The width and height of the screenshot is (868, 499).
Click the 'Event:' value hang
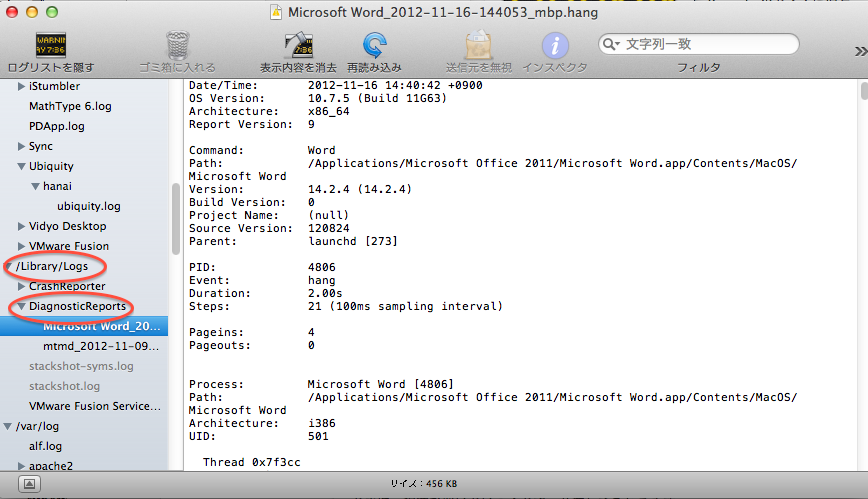pyautogui.click(x=322, y=280)
